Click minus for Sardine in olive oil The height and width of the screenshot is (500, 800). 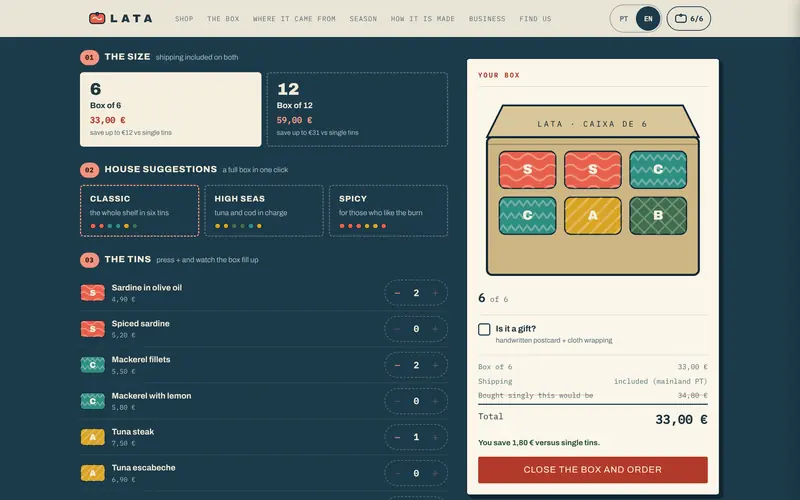pos(397,293)
